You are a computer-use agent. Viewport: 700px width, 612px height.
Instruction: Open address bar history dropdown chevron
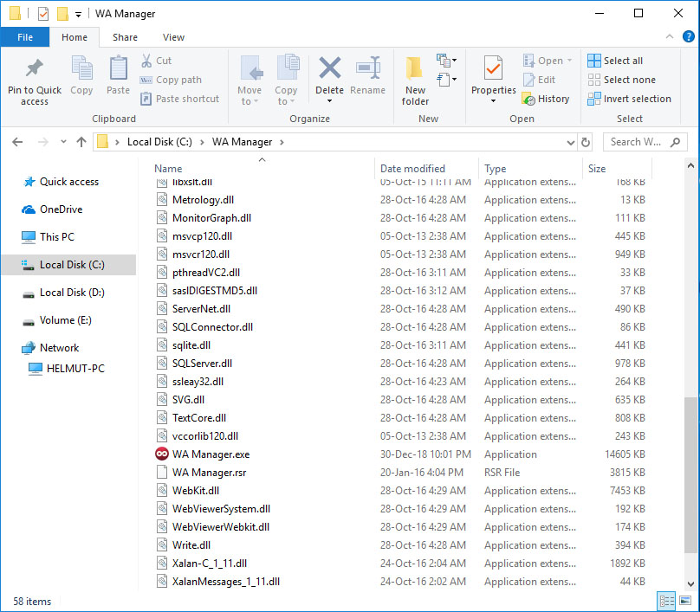[x=571, y=142]
